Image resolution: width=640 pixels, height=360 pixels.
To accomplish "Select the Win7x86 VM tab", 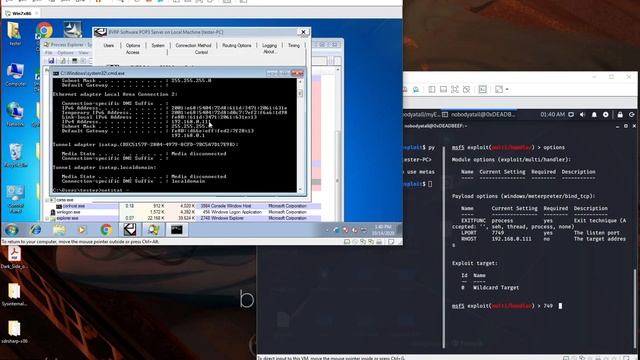I will pyautogui.click(x=20, y=13).
